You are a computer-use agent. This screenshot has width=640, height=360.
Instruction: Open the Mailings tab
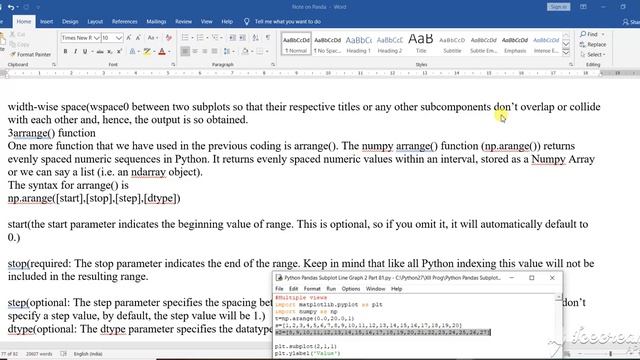click(x=156, y=22)
